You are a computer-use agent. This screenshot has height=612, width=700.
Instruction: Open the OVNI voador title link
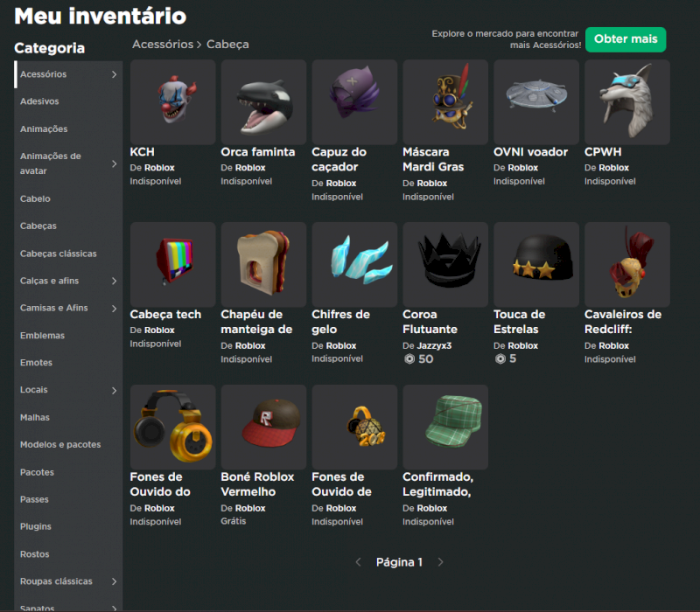(531, 152)
